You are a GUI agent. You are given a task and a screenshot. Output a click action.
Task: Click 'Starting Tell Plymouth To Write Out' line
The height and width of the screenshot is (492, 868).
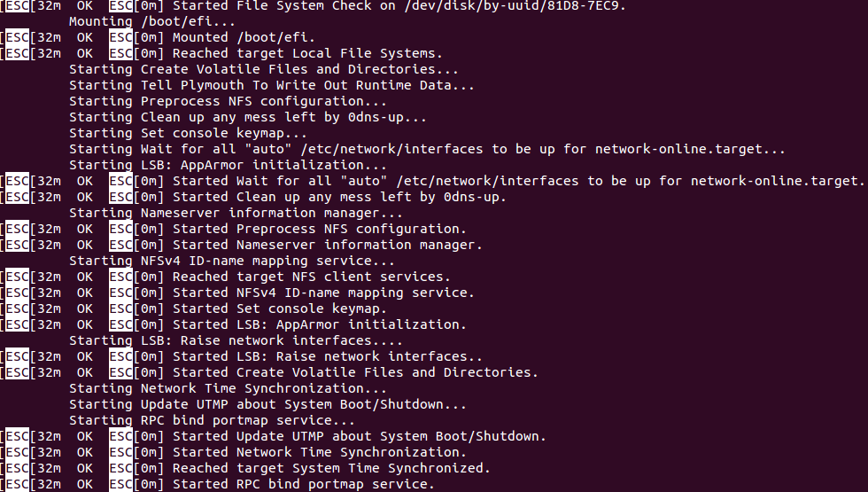pos(271,85)
